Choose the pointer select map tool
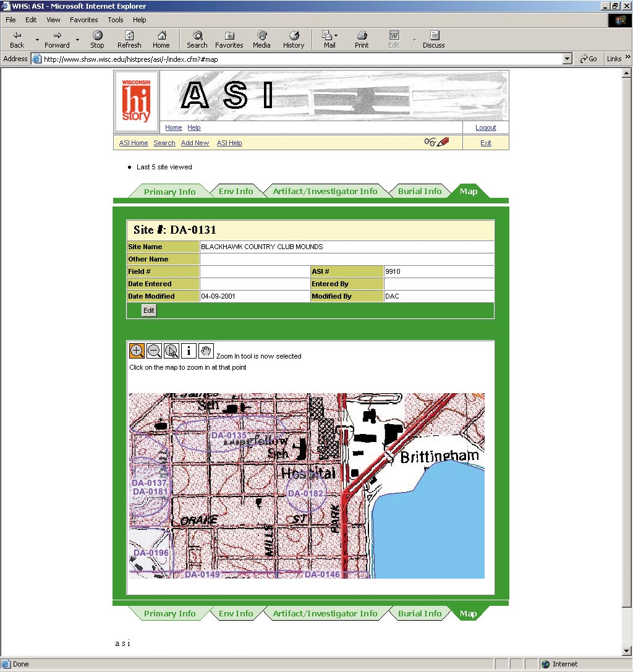This screenshot has width=633, height=672. click(x=171, y=351)
